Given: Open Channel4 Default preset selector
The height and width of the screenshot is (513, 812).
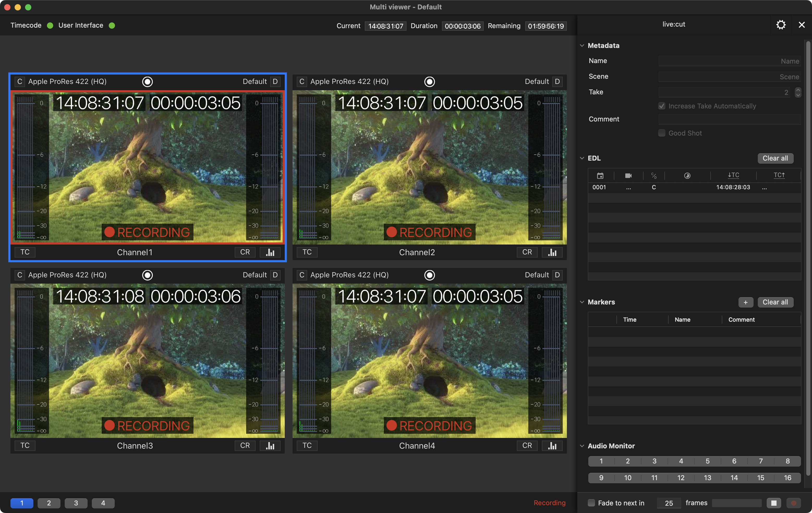Looking at the screenshot, I should coord(537,275).
